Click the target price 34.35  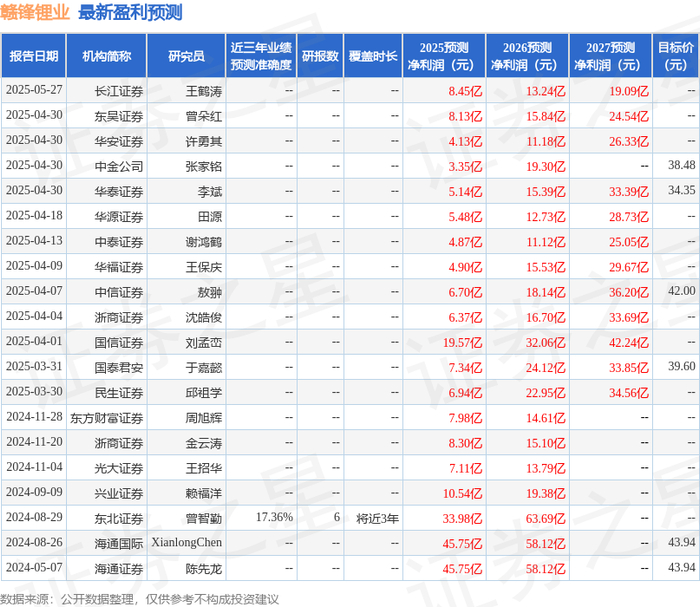coord(682,190)
